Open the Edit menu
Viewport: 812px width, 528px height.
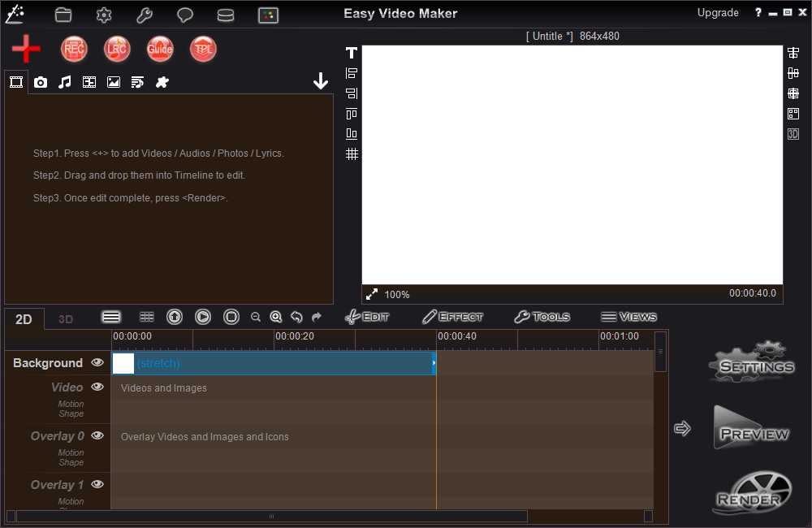coord(367,317)
